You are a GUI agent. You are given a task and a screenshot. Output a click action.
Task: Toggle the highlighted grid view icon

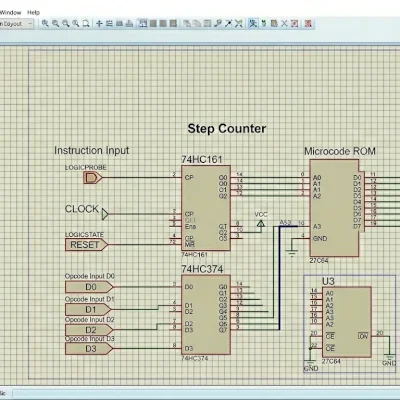coord(143,23)
